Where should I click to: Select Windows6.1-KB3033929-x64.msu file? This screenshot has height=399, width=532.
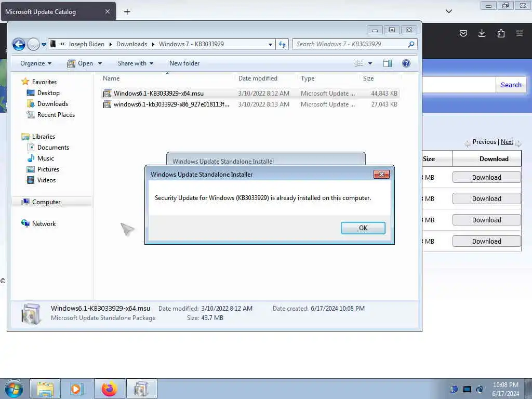[x=250, y=94]
